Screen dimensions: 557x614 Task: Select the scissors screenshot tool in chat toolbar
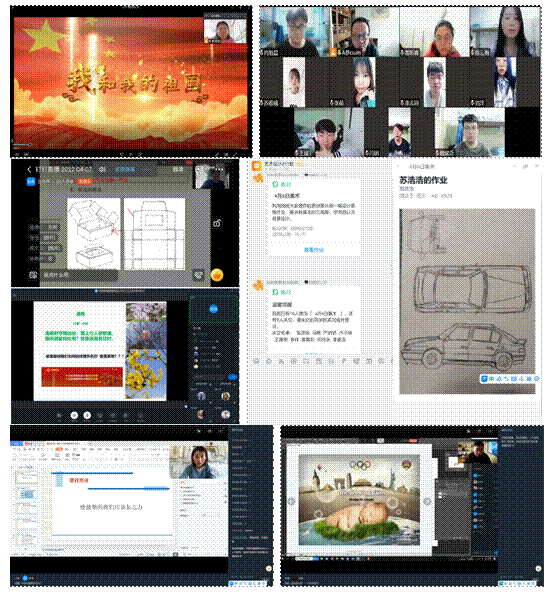[x=281, y=361]
